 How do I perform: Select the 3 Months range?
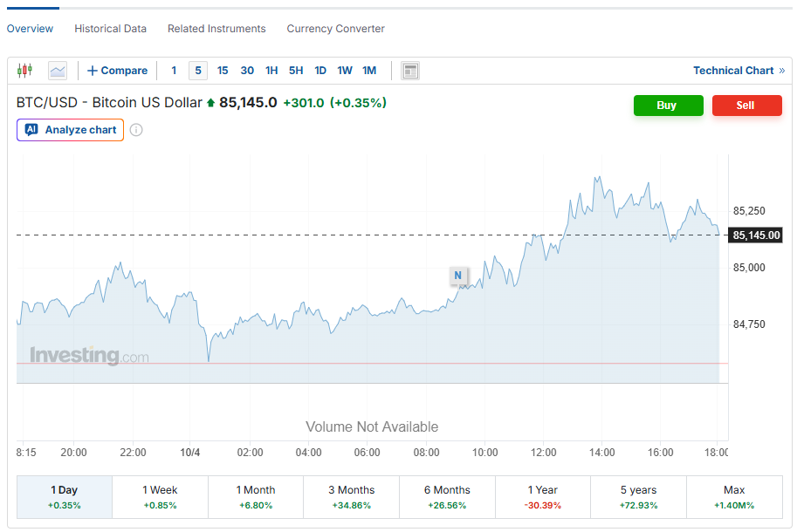(x=351, y=497)
